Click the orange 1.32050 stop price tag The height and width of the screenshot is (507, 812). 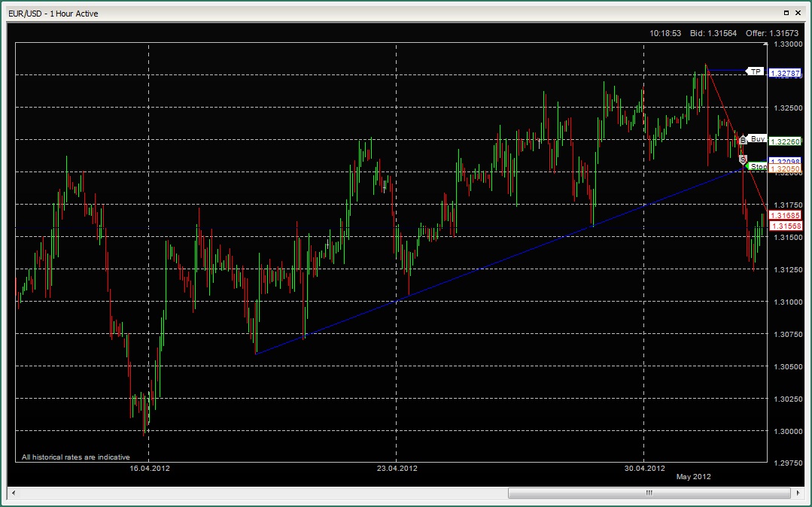pos(786,169)
